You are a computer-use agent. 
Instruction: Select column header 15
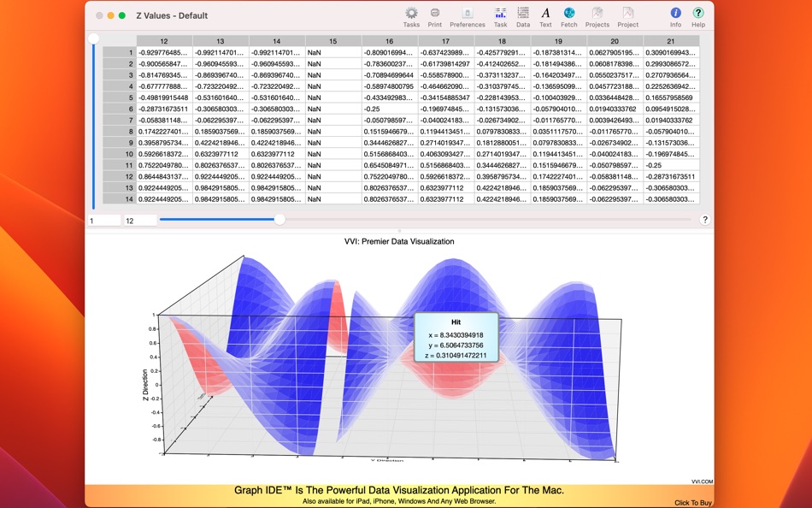pyautogui.click(x=333, y=41)
